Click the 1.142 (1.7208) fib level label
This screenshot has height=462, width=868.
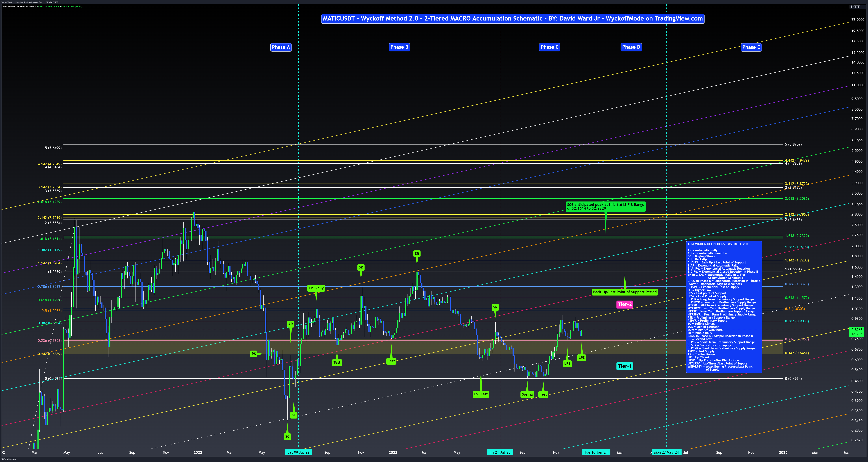(797, 260)
